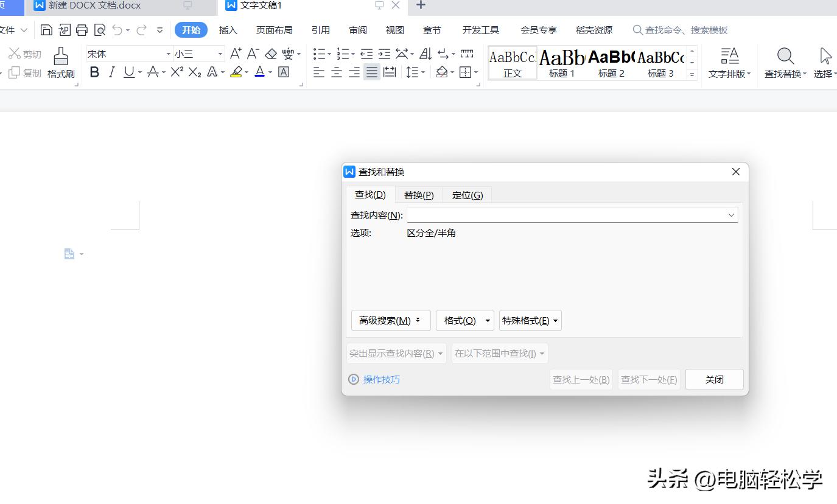Screen dimensions: 837x504
Task: Switch to the 替换 tab in the dialog
Action: 418,195
